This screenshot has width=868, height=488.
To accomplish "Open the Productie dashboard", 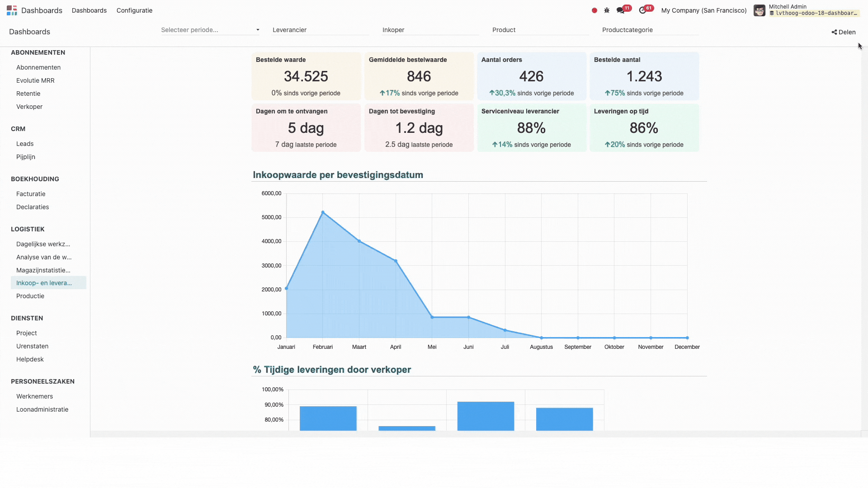I will pos(30,296).
